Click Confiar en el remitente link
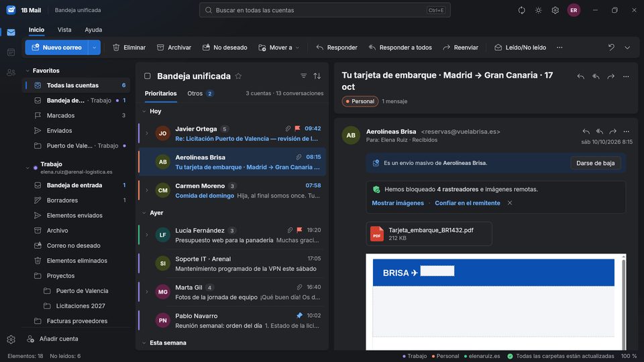Viewport: 644px width, 362px height. [x=468, y=202]
